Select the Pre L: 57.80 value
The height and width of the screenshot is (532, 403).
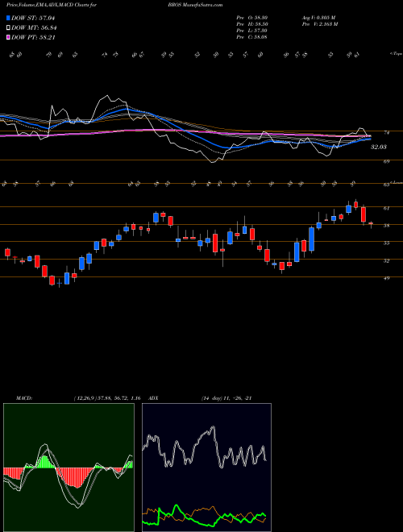[x=252, y=31]
